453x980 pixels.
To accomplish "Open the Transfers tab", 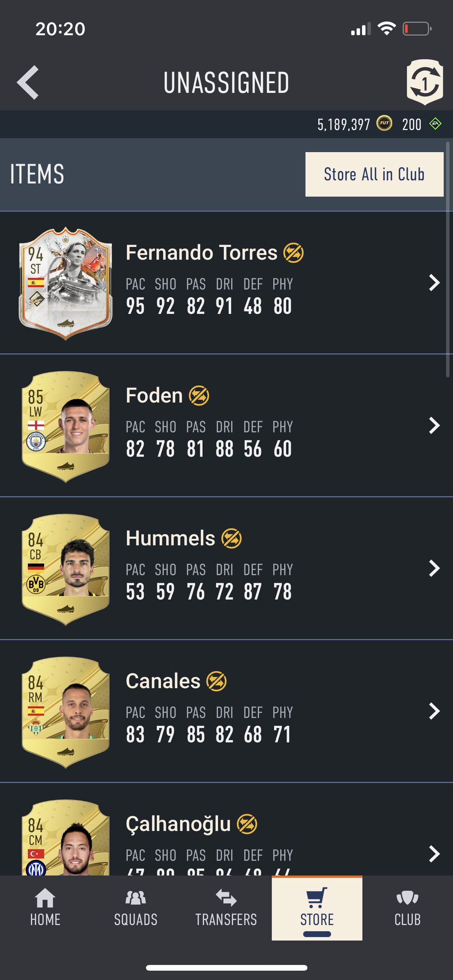I will pos(226,908).
